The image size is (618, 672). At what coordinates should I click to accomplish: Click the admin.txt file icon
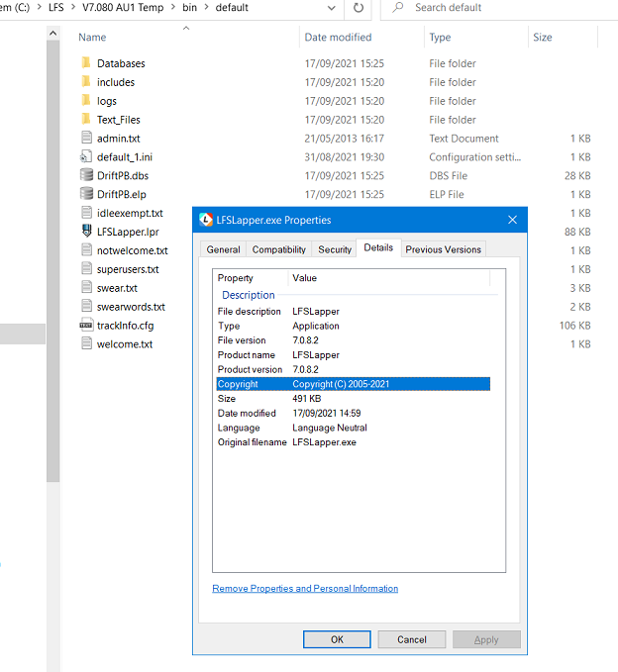pyautogui.click(x=86, y=138)
